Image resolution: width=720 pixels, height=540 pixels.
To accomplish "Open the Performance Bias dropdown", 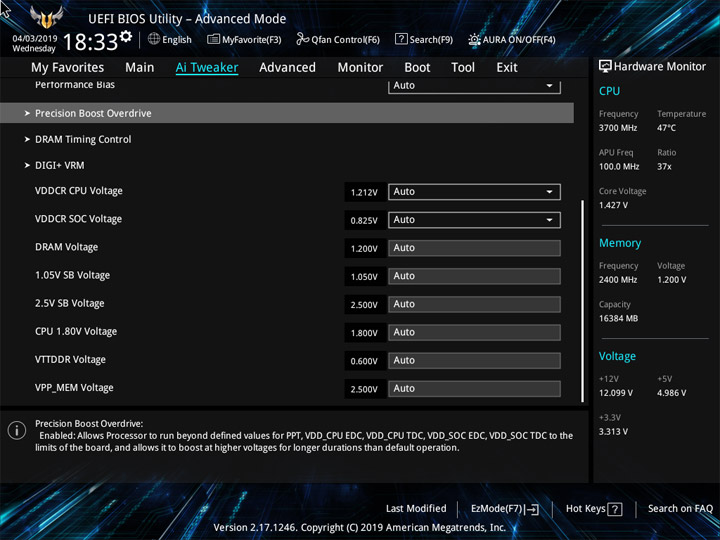I will coord(474,86).
